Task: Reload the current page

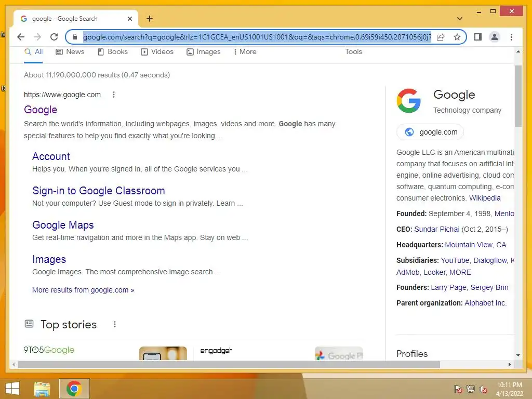Action: click(54, 37)
